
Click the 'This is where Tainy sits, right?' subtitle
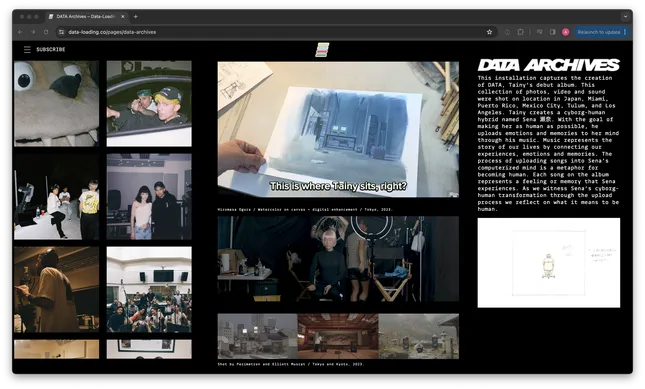coord(338,186)
